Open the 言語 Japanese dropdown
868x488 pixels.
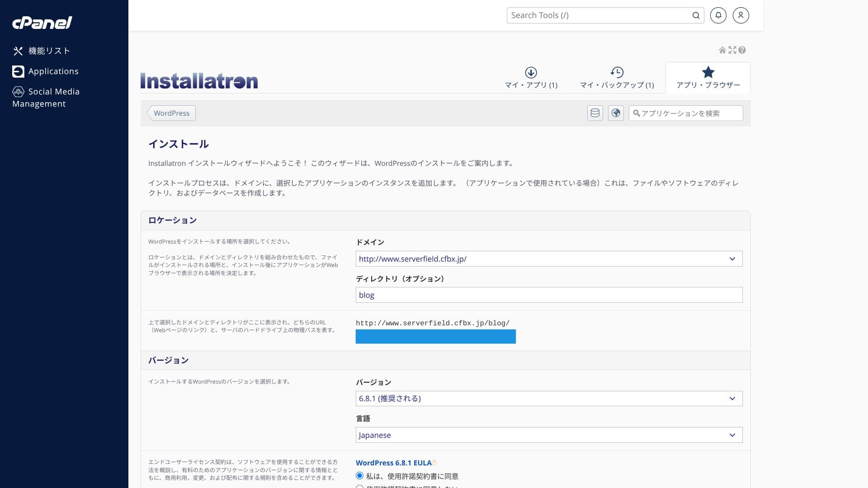pos(549,435)
